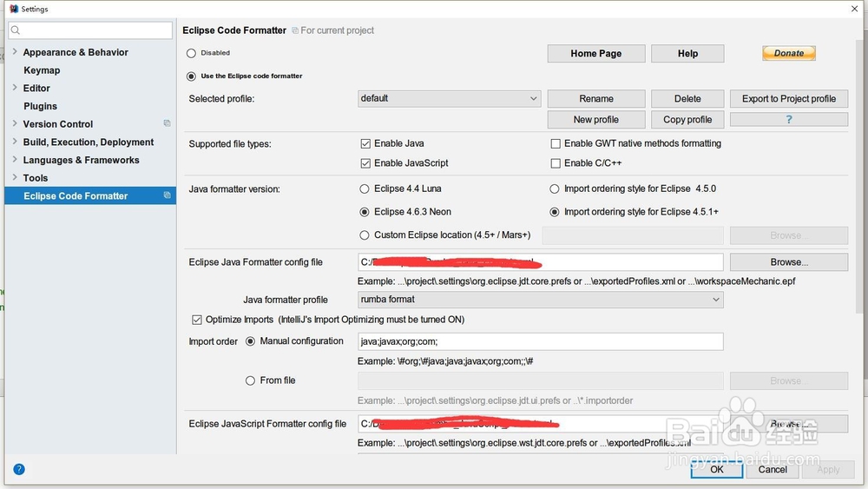Choose Custom Eclipse location radio button
The image size is (868, 489).
tap(365, 235)
